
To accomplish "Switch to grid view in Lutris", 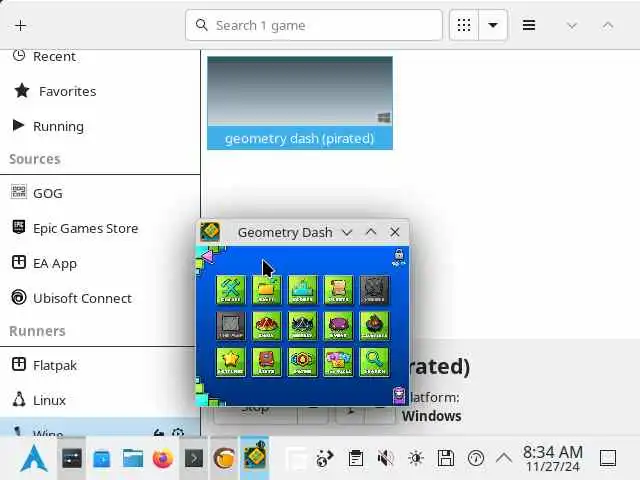I will (x=464, y=25).
